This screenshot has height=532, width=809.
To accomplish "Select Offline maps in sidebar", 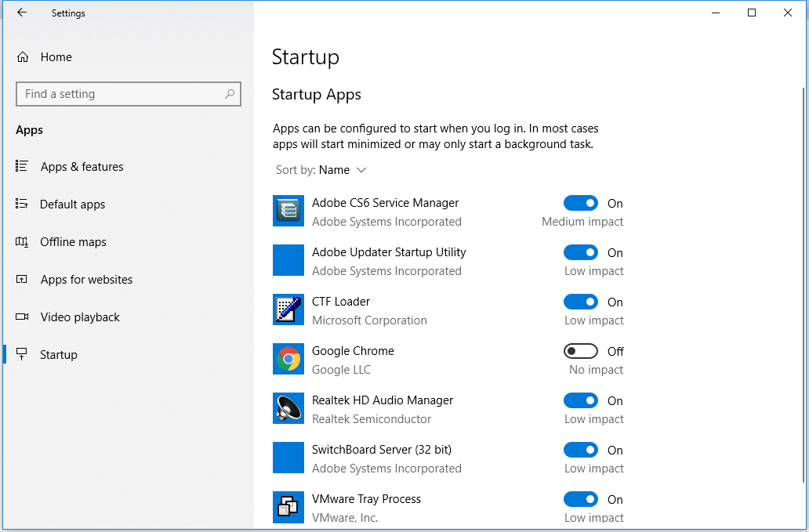I will (x=73, y=242).
